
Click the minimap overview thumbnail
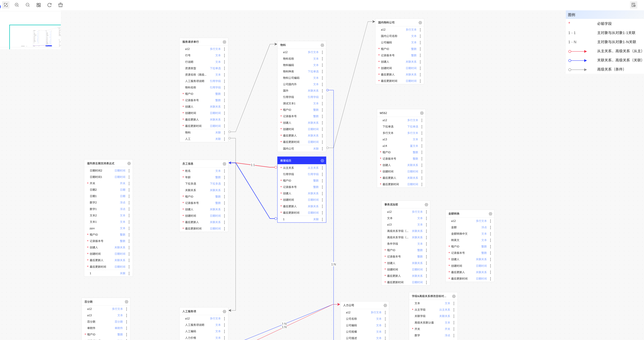(31, 30)
